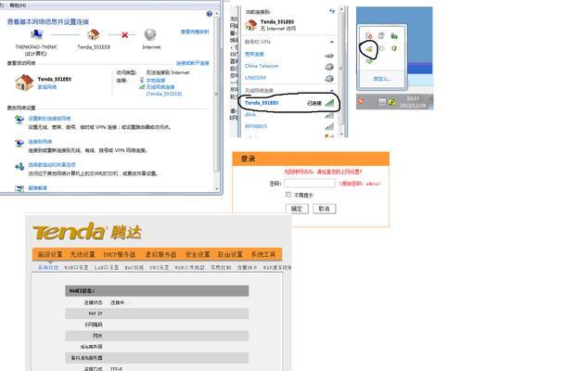Select the DNS settings sub-tab

pyautogui.click(x=159, y=267)
